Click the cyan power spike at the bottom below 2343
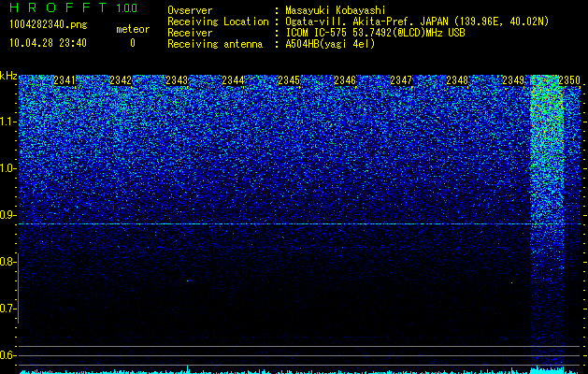Image resolution: width=588 pixels, height=374 pixels. [188, 369]
